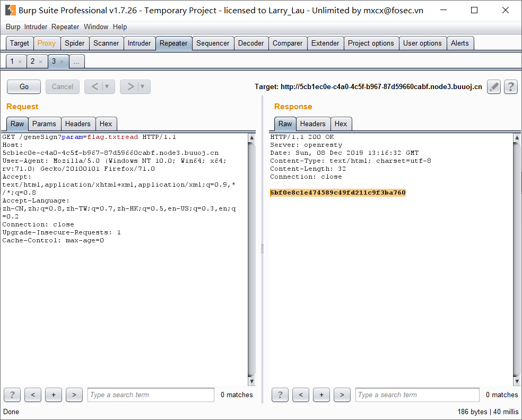Switch to the Decoder tab

251,43
